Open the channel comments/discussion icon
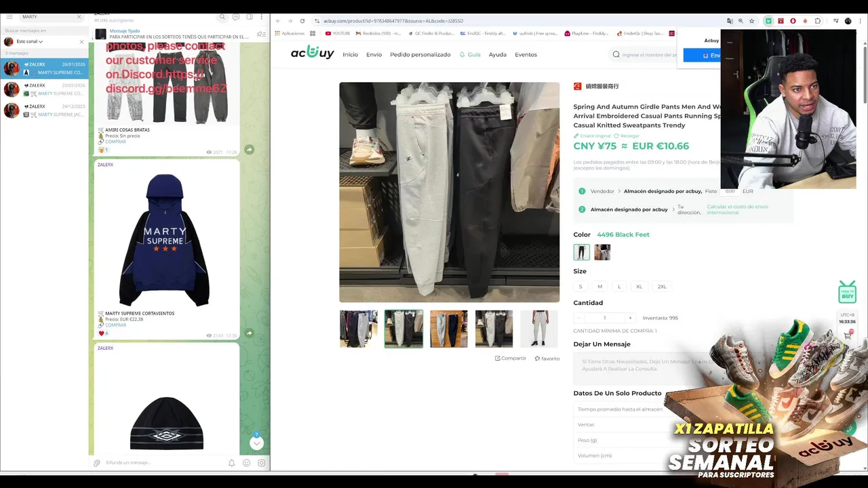The width and height of the screenshot is (868, 488). point(235,17)
